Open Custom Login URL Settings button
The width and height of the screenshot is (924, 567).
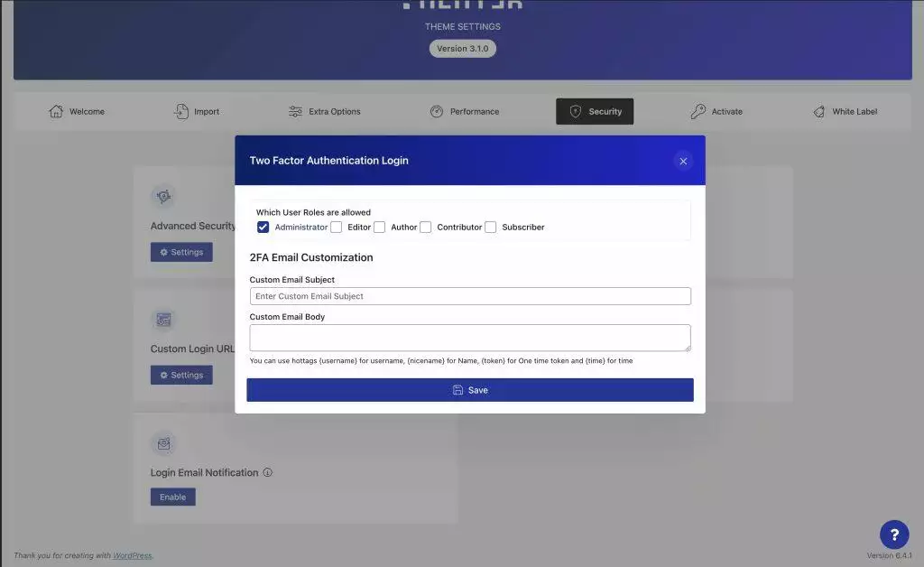(x=181, y=375)
